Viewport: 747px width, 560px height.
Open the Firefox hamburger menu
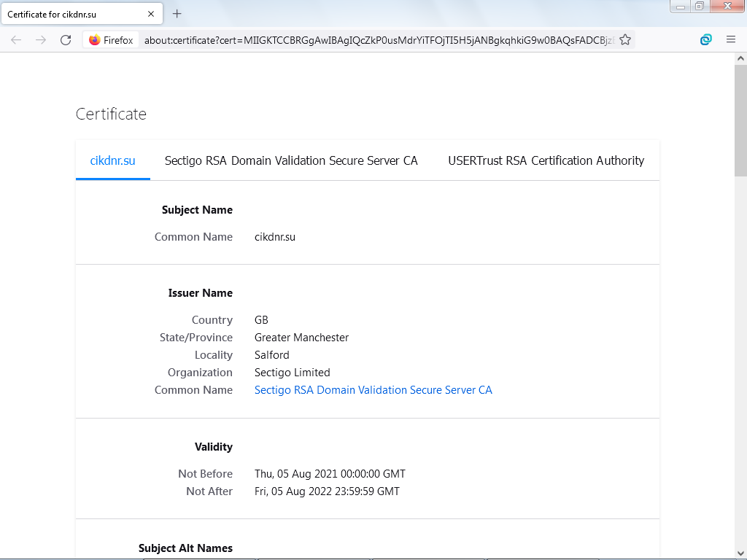pyautogui.click(x=731, y=40)
